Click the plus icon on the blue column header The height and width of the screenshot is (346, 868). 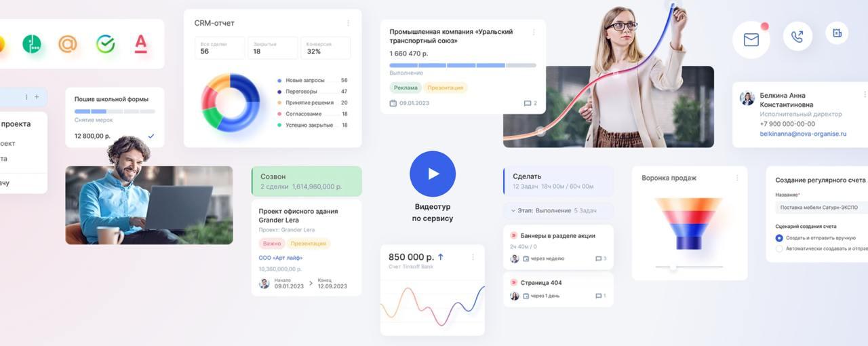coord(37,97)
